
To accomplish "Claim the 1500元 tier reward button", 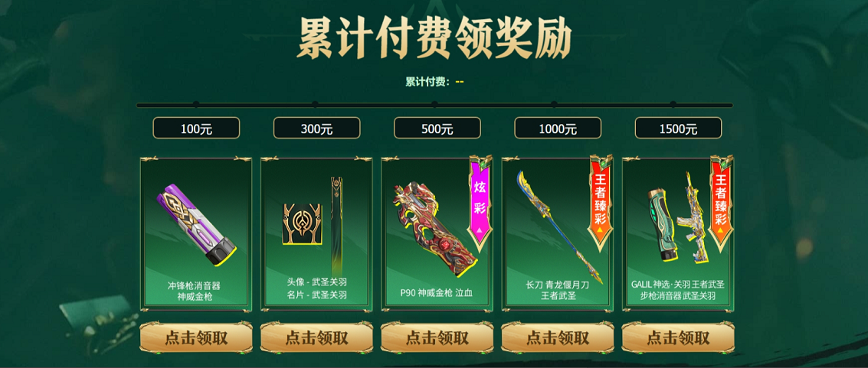I will pyautogui.click(x=679, y=337).
